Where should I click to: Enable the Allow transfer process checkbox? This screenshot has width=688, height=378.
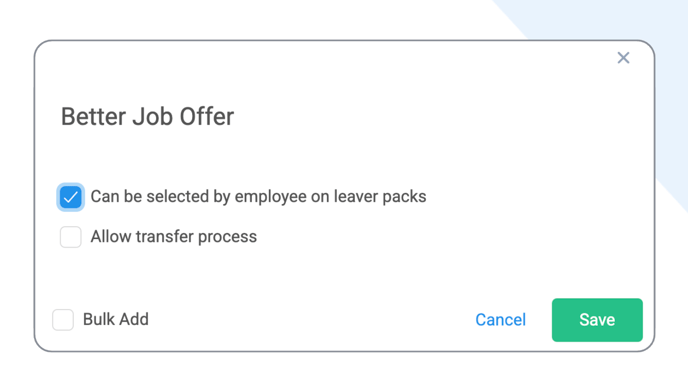71,237
